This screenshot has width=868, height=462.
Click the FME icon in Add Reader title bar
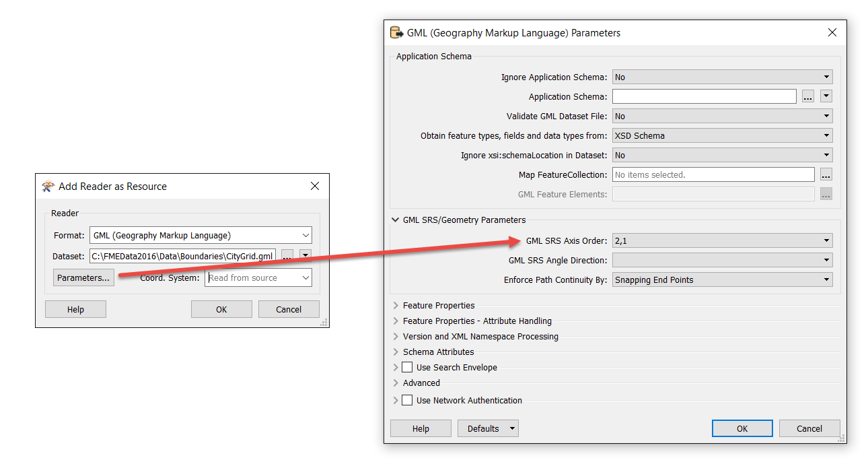[47, 186]
